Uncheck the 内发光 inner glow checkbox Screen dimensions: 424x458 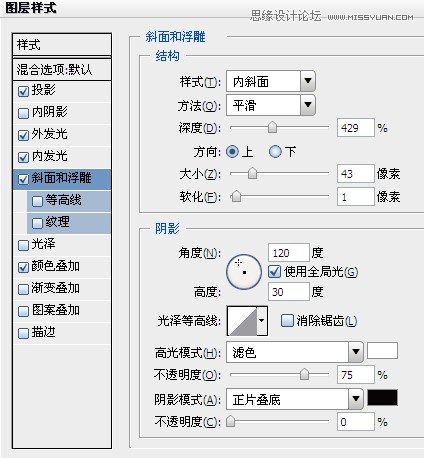click(23, 158)
